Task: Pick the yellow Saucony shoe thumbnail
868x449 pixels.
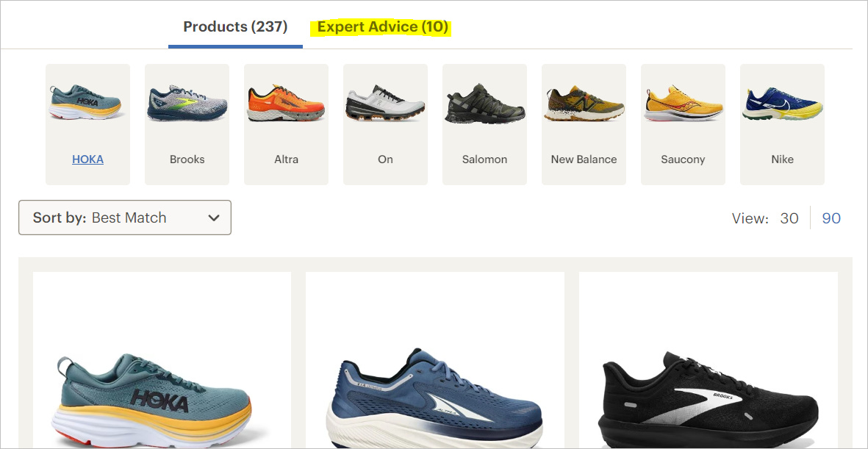Action: pos(683,103)
